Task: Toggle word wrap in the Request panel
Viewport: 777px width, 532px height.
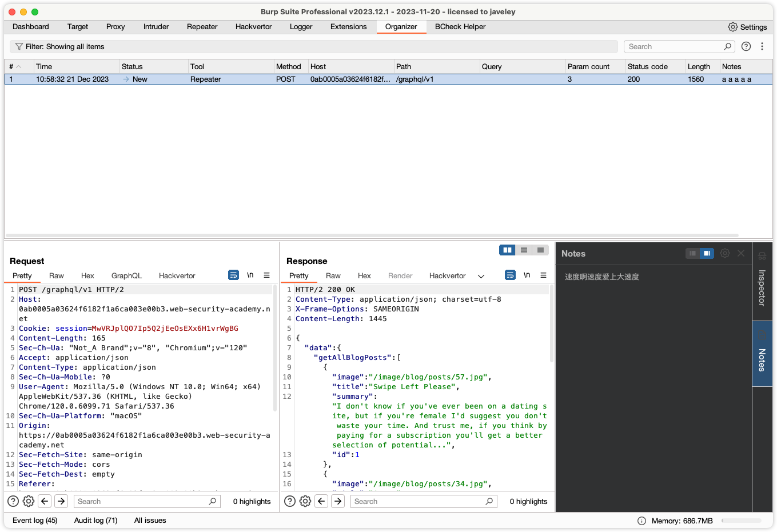Action: pos(233,275)
